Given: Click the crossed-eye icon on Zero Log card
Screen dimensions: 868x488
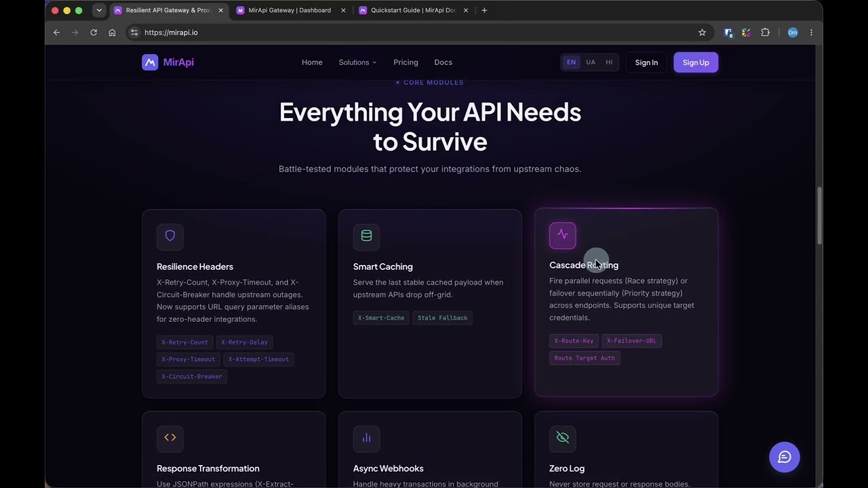Looking at the screenshot, I should pos(563,438).
